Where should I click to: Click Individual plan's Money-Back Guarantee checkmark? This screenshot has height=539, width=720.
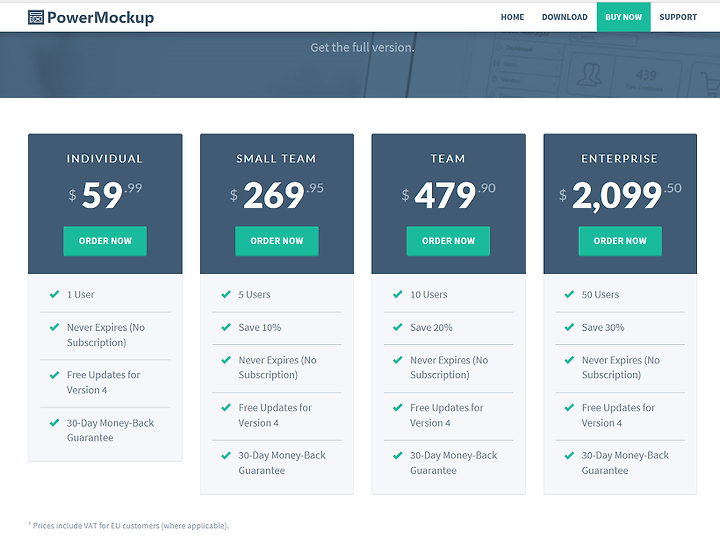pyautogui.click(x=54, y=423)
